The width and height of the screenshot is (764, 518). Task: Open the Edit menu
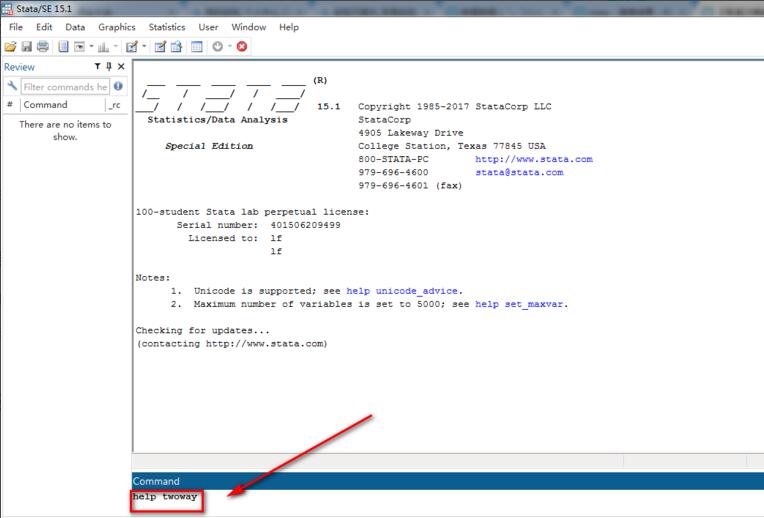[44, 27]
